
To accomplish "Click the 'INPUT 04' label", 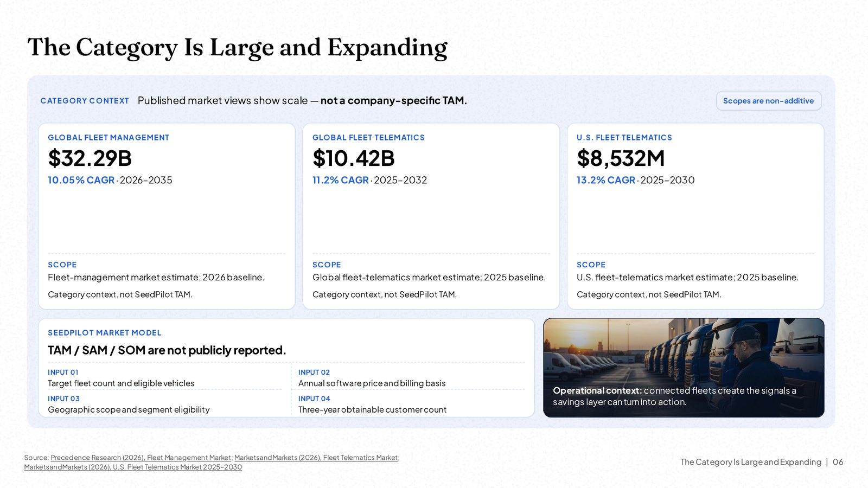I will pos(314,399).
